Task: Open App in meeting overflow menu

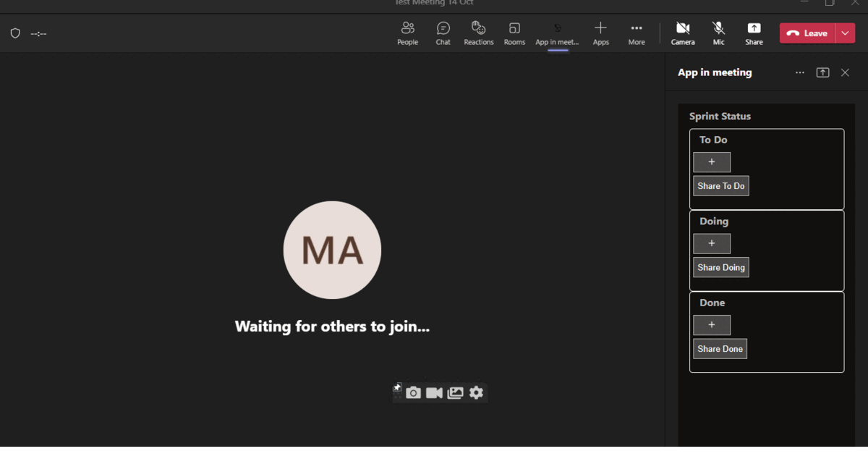Action: coord(799,72)
